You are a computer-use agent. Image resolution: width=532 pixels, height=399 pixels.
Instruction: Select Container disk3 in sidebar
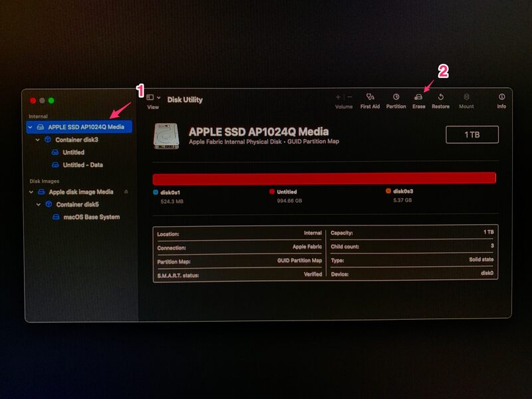click(76, 140)
